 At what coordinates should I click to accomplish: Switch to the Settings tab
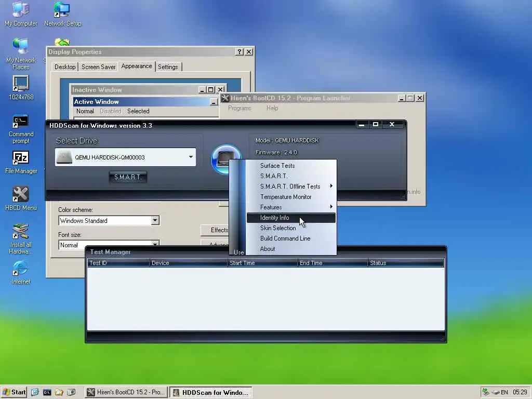coord(168,67)
